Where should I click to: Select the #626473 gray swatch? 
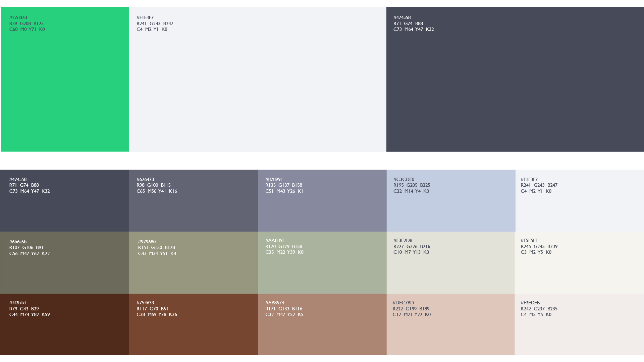click(193, 208)
